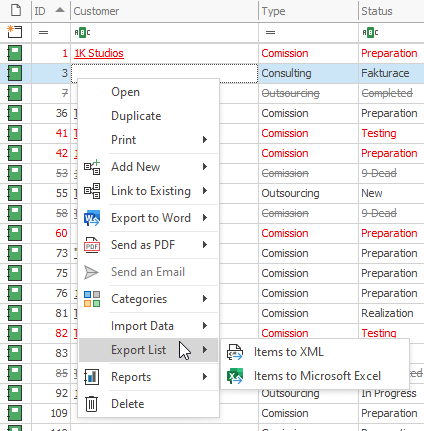The image size is (424, 431).
Task: Sort by the ID column header
Action: (x=51, y=11)
